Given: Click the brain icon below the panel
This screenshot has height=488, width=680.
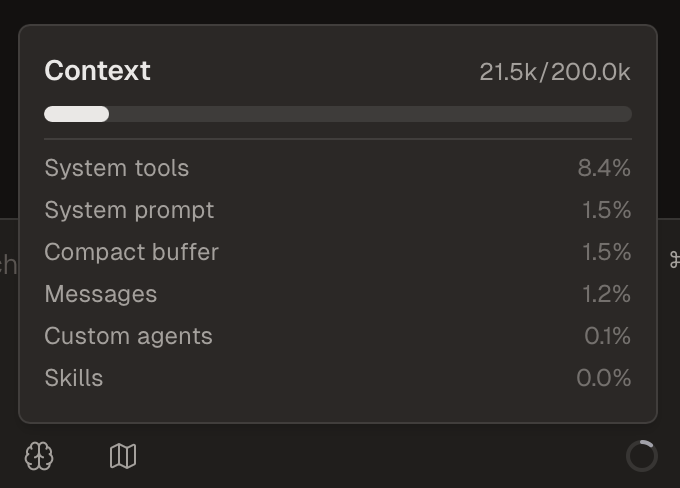Looking at the screenshot, I should 39,457.
